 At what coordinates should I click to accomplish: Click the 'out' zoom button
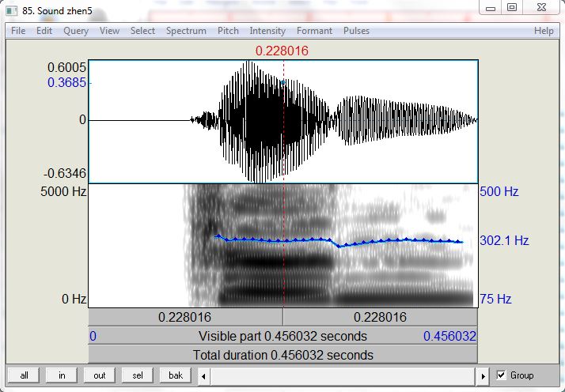[100, 375]
